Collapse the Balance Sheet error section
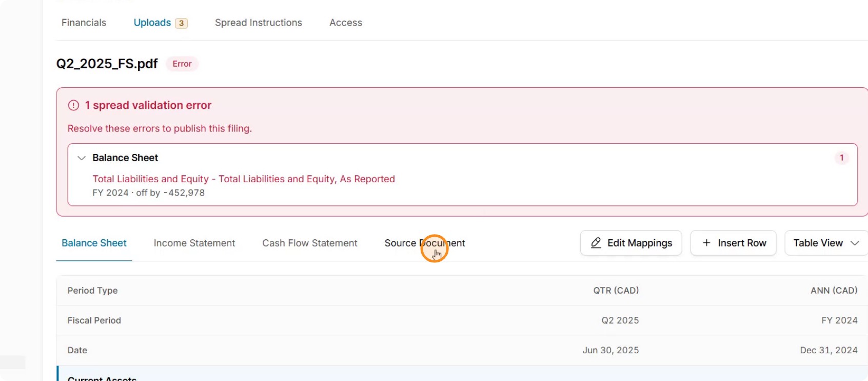The image size is (868, 381). pos(81,158)
